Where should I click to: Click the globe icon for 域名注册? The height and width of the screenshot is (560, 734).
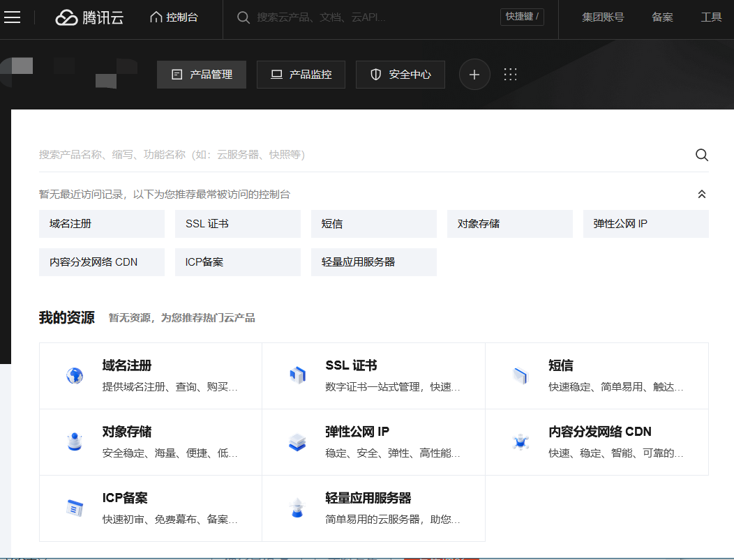[x=75, y=376]
